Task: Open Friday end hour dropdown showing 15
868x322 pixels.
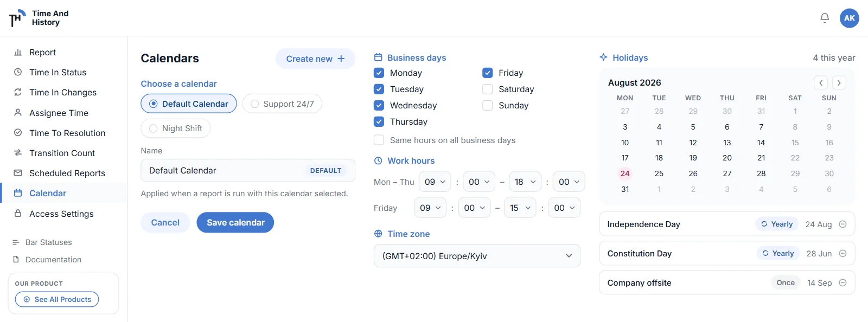Action: click(x=520, y=208)
